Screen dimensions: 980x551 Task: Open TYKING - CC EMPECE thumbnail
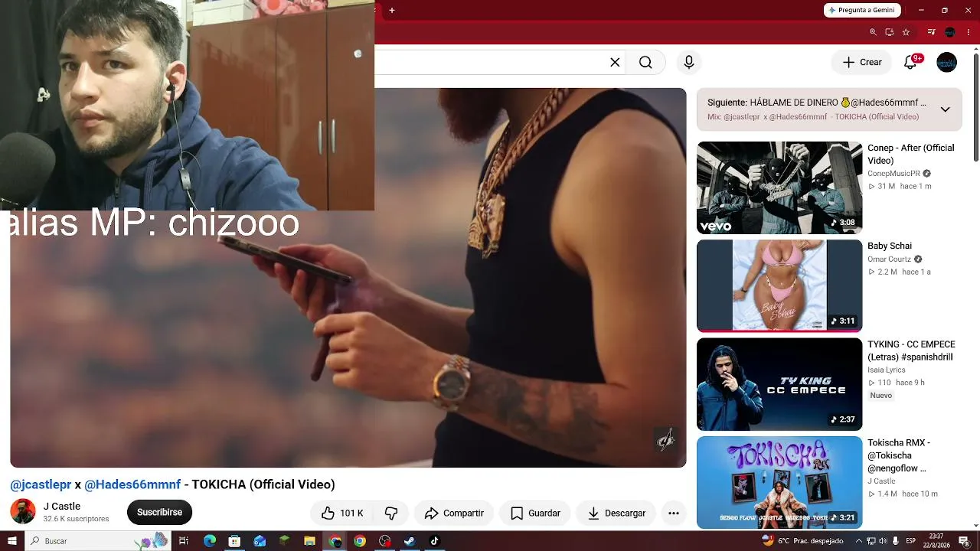779,384
